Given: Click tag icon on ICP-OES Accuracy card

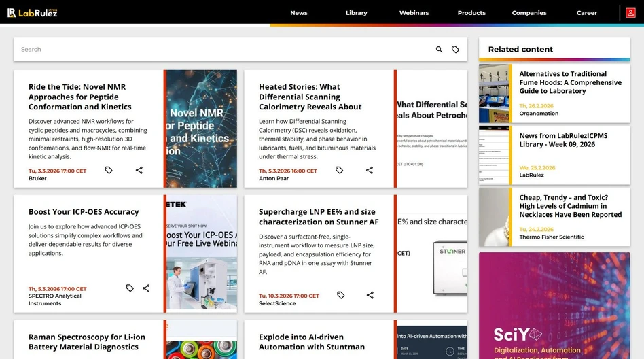Looking at the screenshot, I should coord(130,288).
